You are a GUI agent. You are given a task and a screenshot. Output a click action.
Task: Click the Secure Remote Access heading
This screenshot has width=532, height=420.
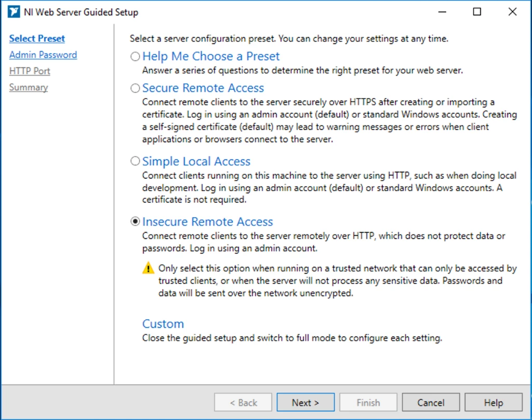[x=203, y=88]
